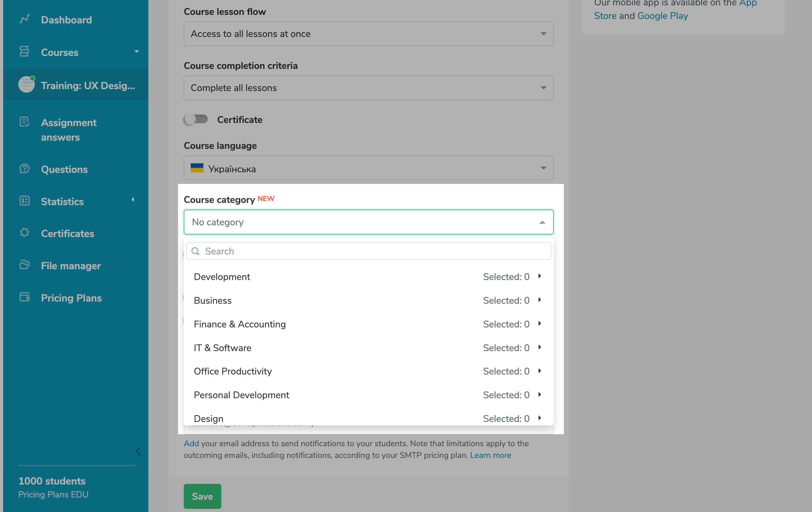
Task: Open Assignment answers sidebar icon
Action: click(x=24, y=122)
